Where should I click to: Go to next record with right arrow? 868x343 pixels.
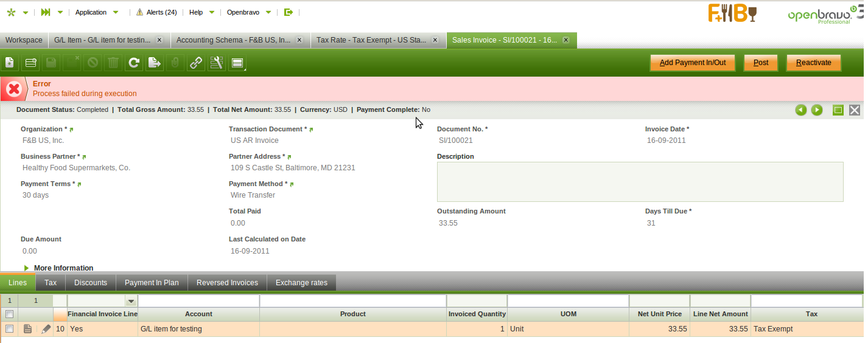coord(817,110)
